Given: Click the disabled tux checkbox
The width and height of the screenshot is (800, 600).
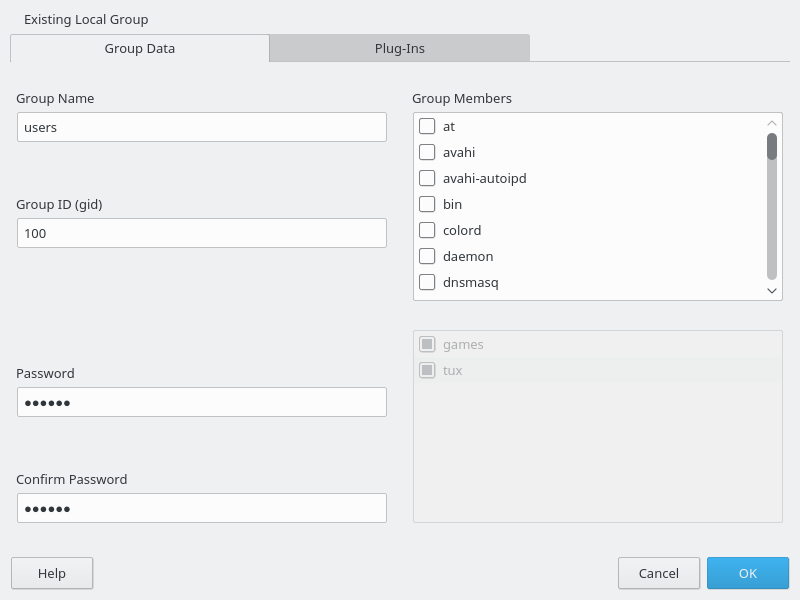Looking at the screenshot, I should tap(427, 370).
